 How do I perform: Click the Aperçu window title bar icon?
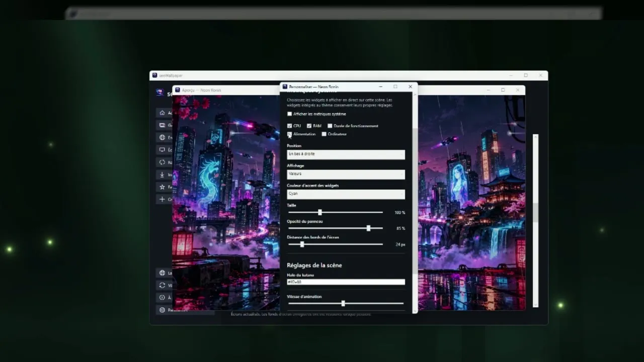tap(177, 90)
